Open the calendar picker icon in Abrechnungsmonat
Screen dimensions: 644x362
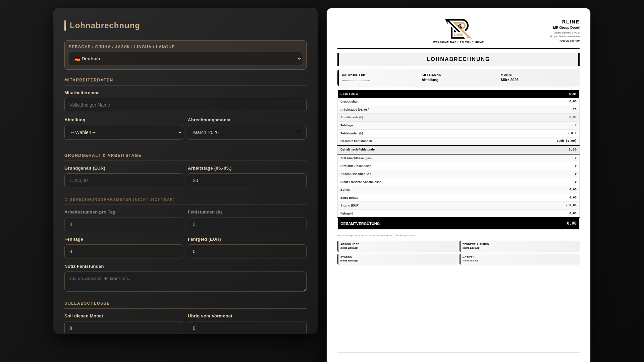point(299,132)
